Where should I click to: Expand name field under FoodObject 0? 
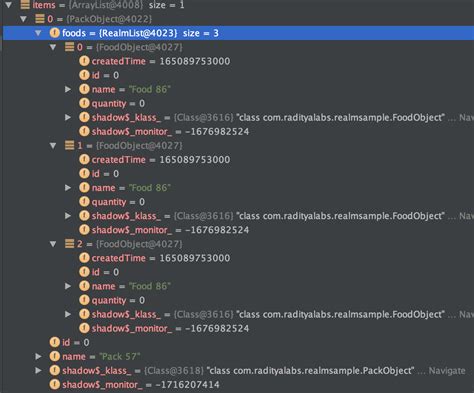(68, 89)
